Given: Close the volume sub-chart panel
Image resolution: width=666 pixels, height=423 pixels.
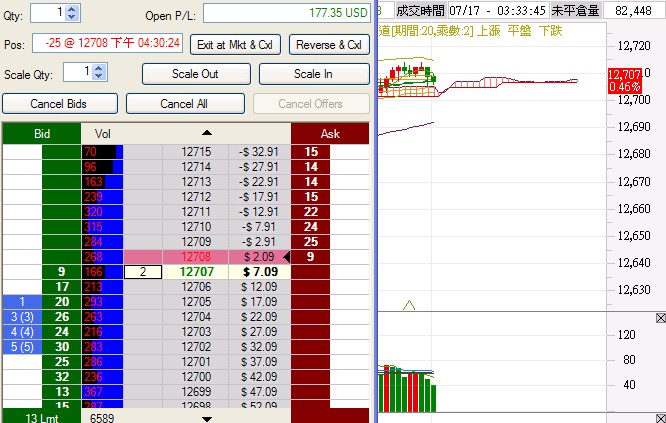Looking at the screenshot, I should tap(660, 318).
